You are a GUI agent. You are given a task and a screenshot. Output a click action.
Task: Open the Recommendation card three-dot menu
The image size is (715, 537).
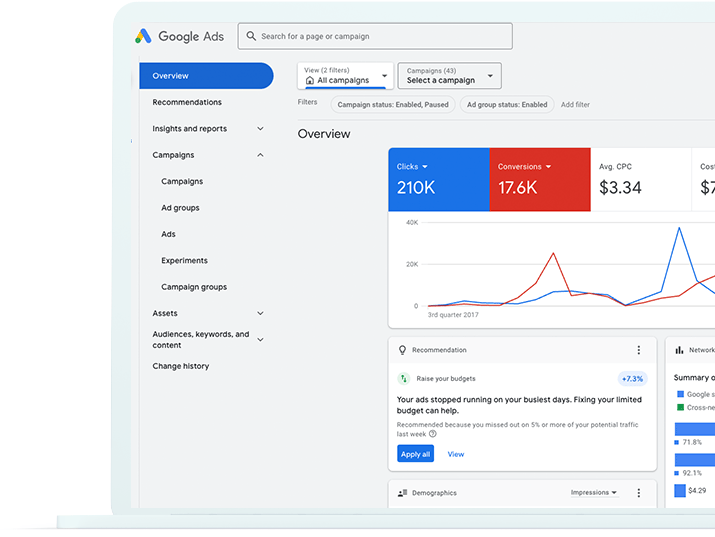pyautogui.click(x=639, y=350)
